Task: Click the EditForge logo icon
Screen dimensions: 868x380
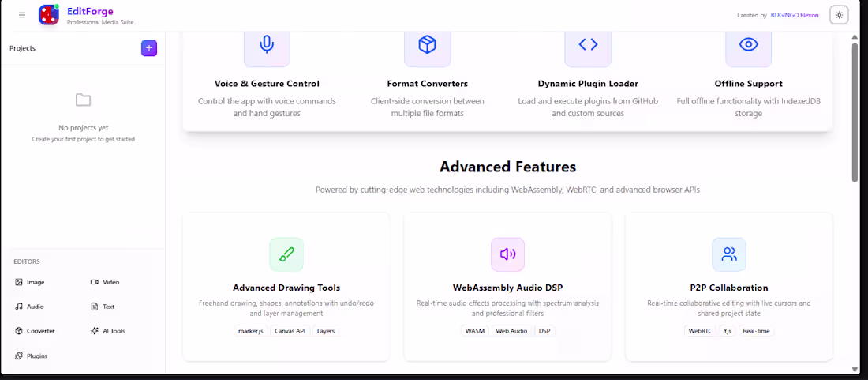Action: pos(49,15)
